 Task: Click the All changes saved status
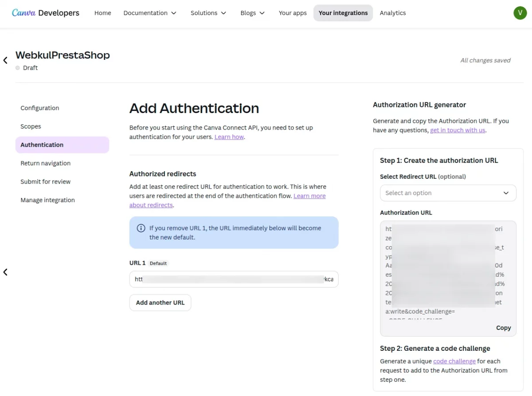[x=485, y=60]
